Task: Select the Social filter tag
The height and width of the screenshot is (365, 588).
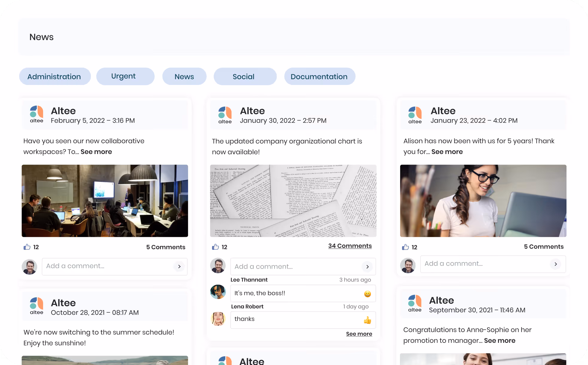Action: 245,76
